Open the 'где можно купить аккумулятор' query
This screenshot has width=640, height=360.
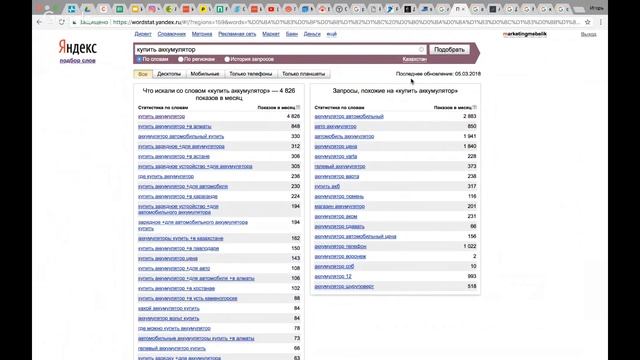(x=174, y=329)
